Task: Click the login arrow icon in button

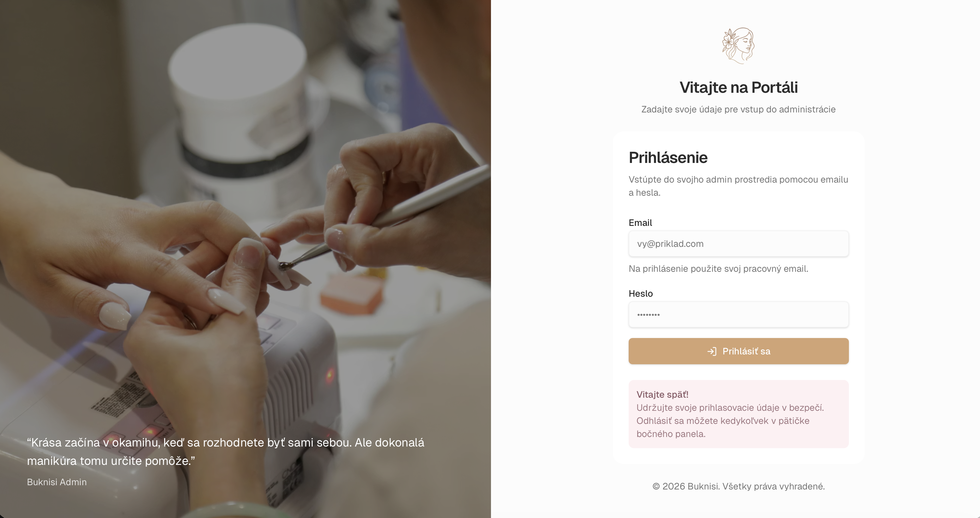Action: (712, 351)
